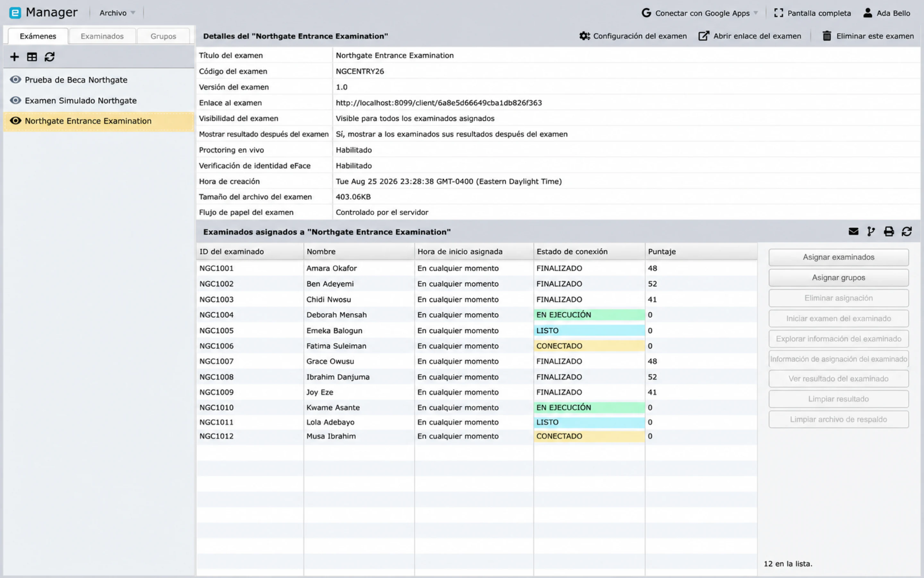Viewport: 924px width, 578px height.
Task: Switch to the Grupos tab
Action: click(x=163, y=36)
